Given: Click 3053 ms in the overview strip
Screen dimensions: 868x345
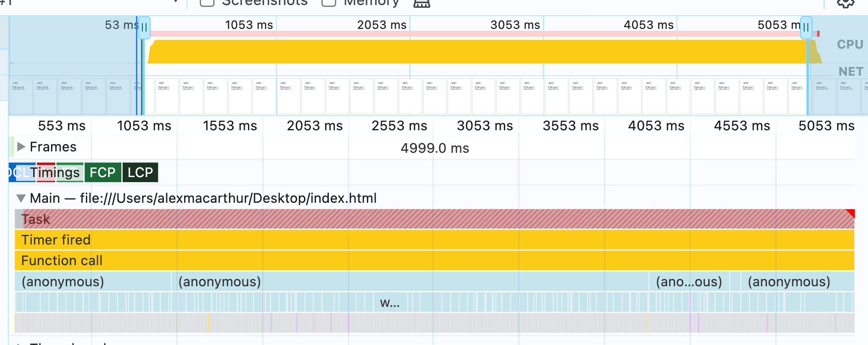Looking at the screenshot, I should click(x=515, y=25).
